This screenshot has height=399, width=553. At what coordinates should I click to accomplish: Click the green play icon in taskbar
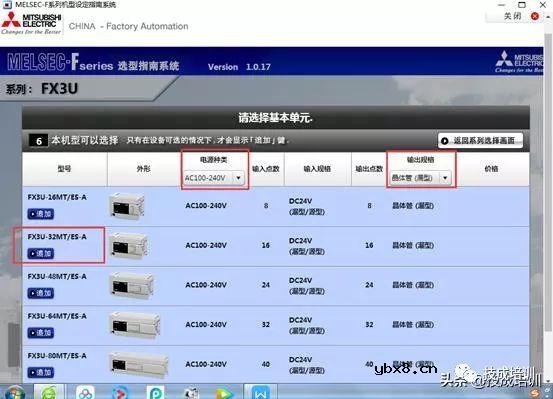pos(224,393)
